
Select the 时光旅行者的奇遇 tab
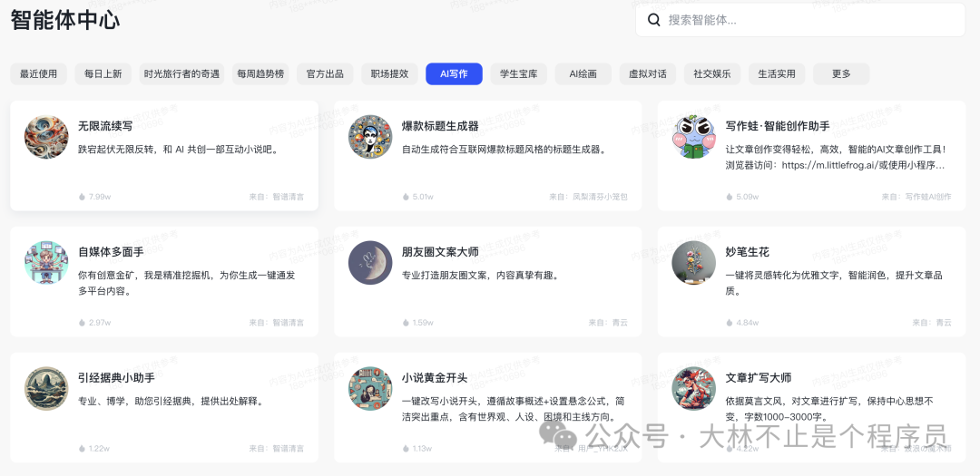181,73
